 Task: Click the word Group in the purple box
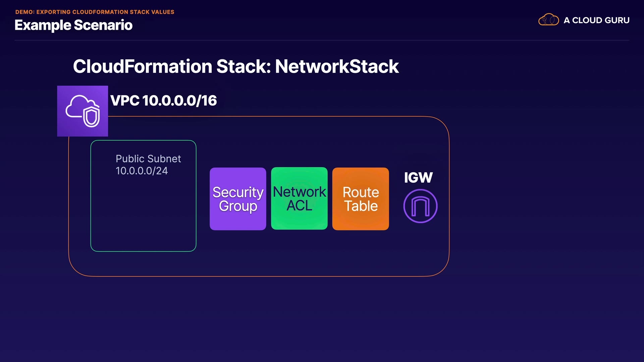point(238,206)
